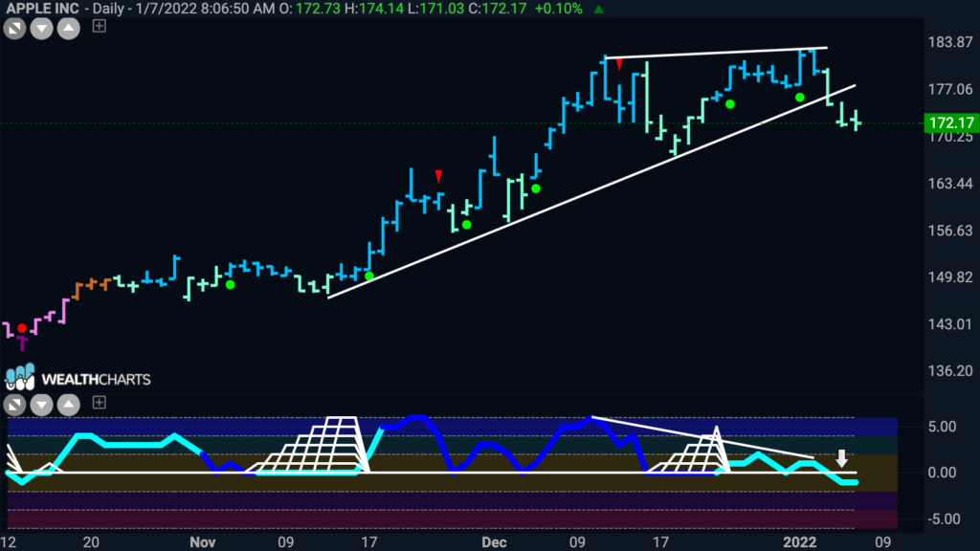
Task: Click the open value O: 172.73
Action: 310,9
